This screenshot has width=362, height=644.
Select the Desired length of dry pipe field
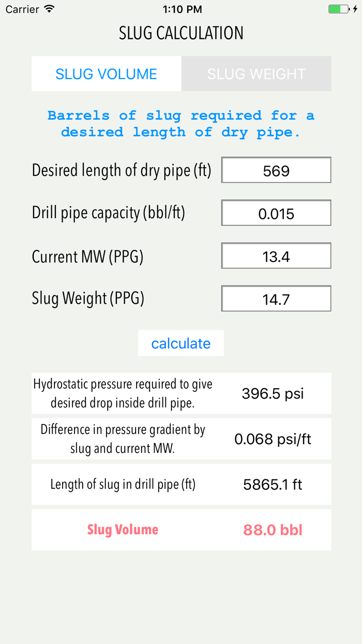click(x=276, y=170)
